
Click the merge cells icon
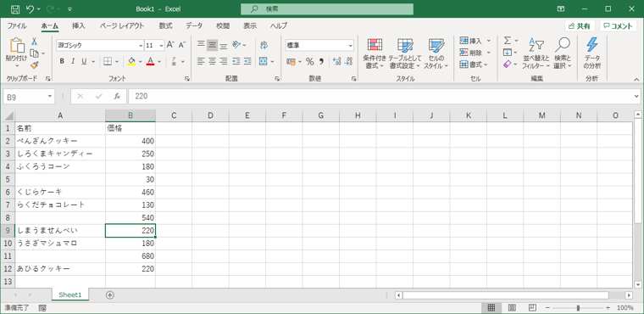[264, 61]
